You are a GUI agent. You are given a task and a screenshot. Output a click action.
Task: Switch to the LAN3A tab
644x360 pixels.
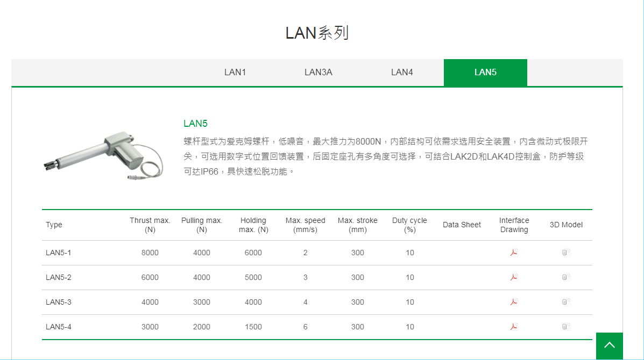(319, 72)
